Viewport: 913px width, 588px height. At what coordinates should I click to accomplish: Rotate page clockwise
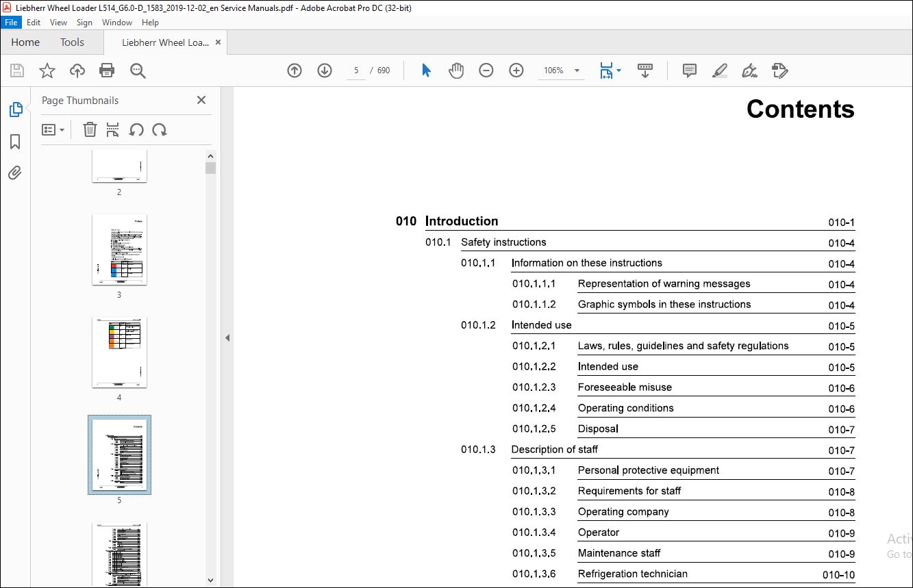[x=160, y=129]
